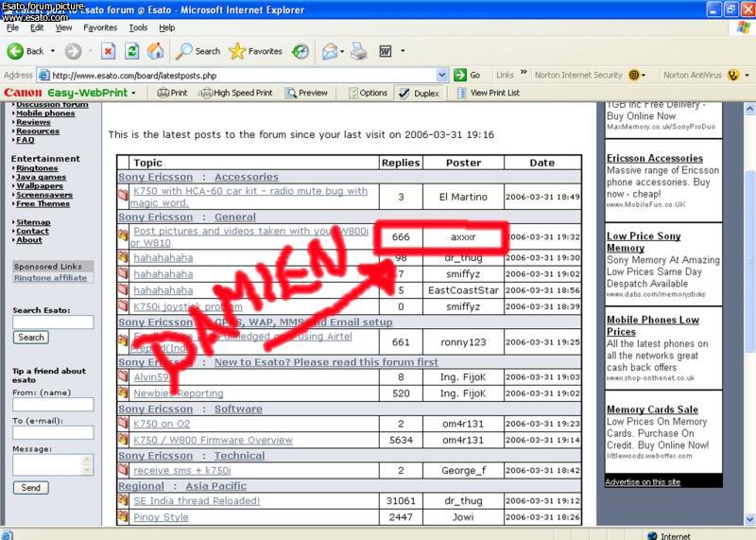Open the Newbies Reporting topic

point(179,393)
